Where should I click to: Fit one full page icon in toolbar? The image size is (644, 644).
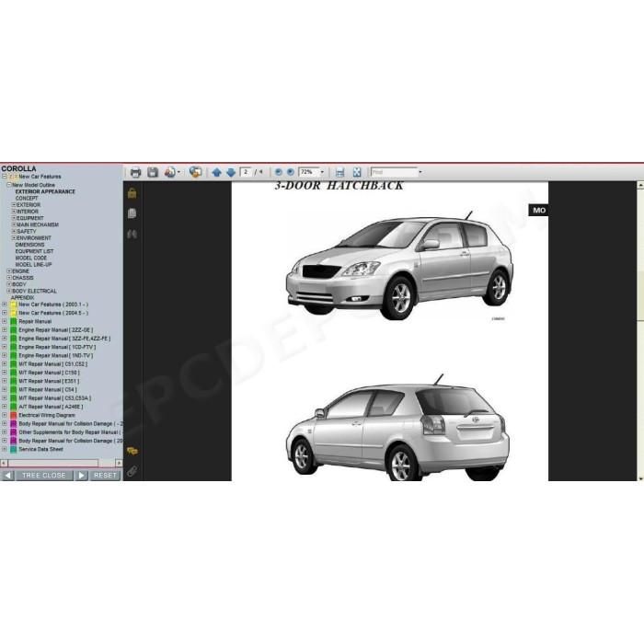point(357,172)
